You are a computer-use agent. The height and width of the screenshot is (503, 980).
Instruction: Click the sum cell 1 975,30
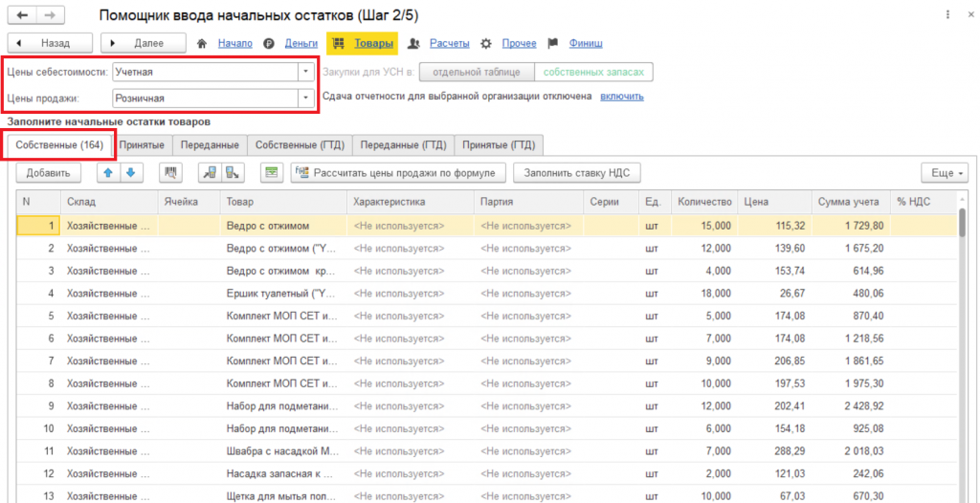[851, 383]
